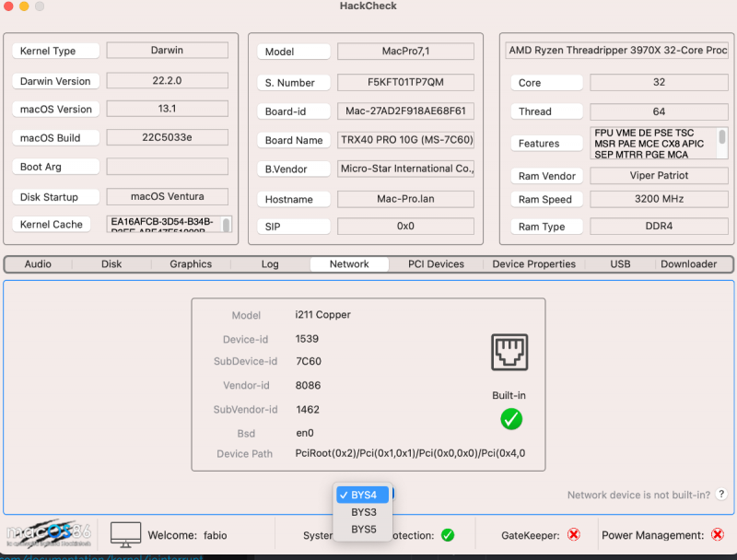The height and width of the screenshot is (560, 737).
Task: Click the Kernel Cache label button
Action: (x=52, y=225)
